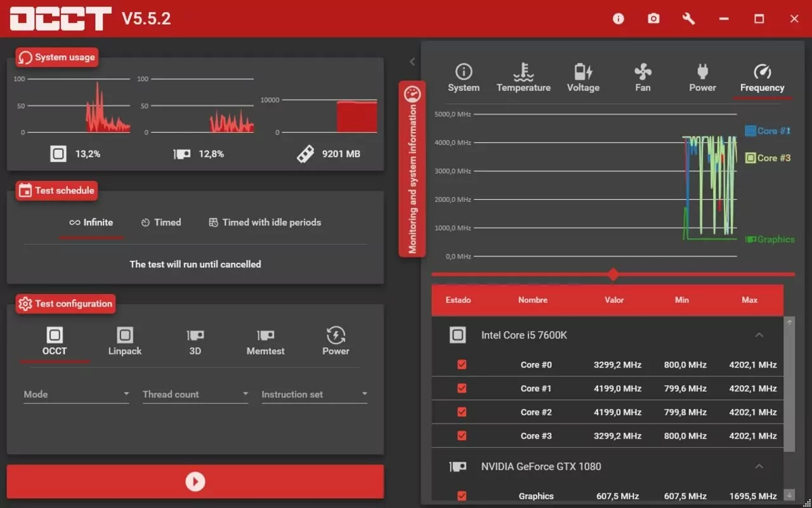Click the Max column header
The height and width of the screenshot is (508, 812).
(749, 300)
